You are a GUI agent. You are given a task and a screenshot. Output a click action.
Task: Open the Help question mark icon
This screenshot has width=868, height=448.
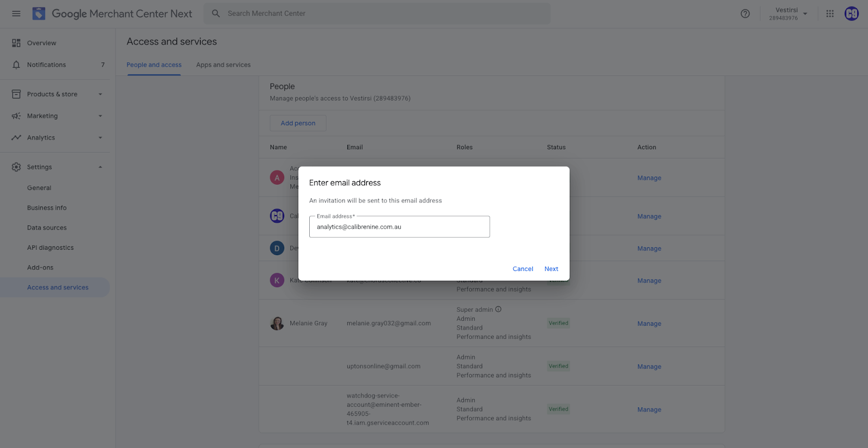pos(745,14)
